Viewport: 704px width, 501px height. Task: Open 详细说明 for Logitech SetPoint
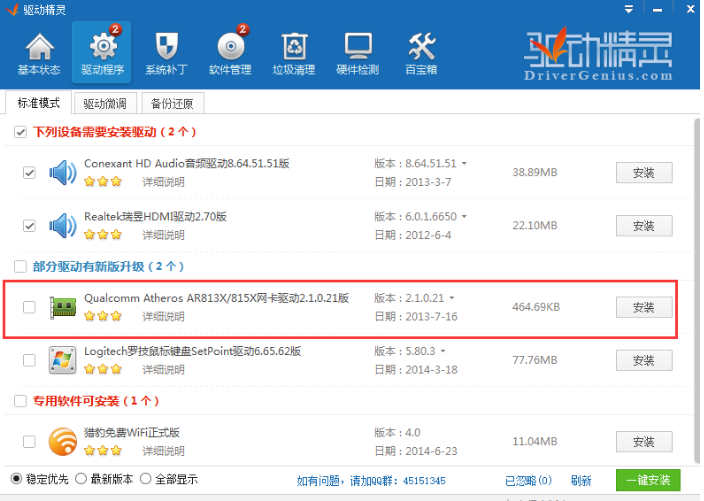pyautogui.click(x=163, y=369)
